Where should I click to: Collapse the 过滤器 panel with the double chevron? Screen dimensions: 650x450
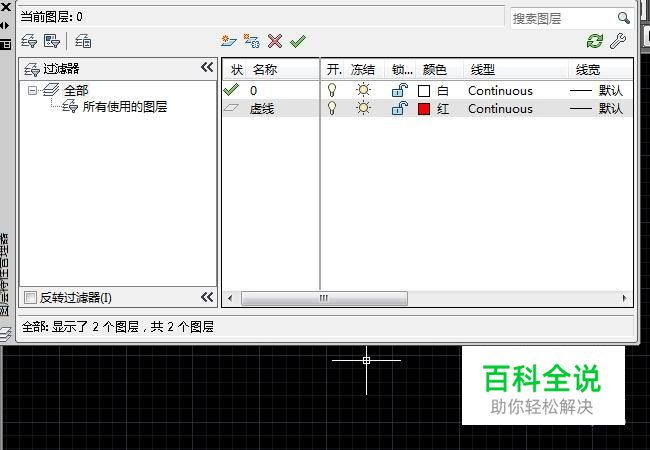pos(207,67)
